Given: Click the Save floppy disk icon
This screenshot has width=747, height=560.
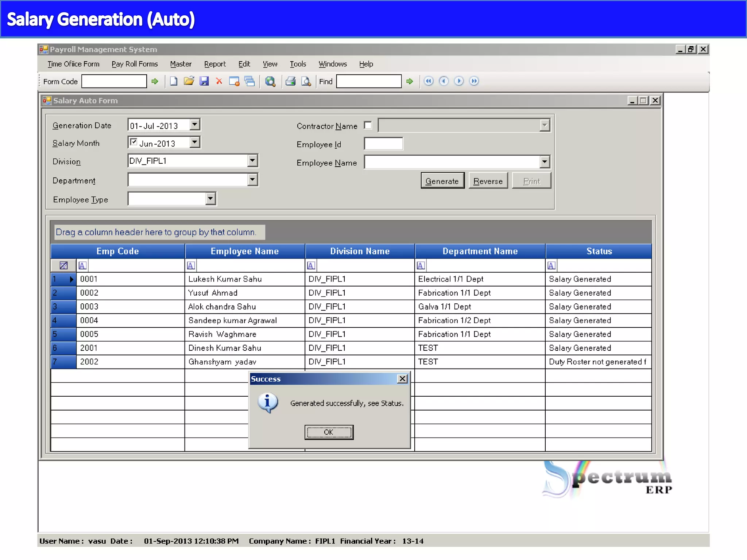Looking at the screenshot, I should coord(204,81).
